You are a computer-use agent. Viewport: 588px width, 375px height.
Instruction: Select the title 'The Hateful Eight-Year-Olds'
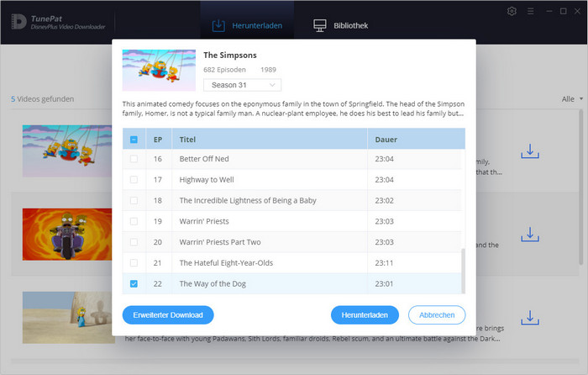tap(226, 263)
